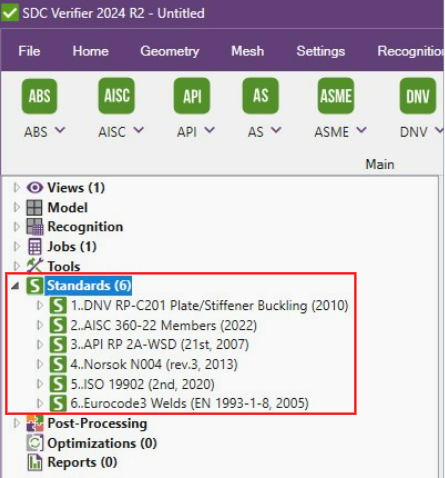Expand the Eurocode3 Welds node

tap(40, 403)
